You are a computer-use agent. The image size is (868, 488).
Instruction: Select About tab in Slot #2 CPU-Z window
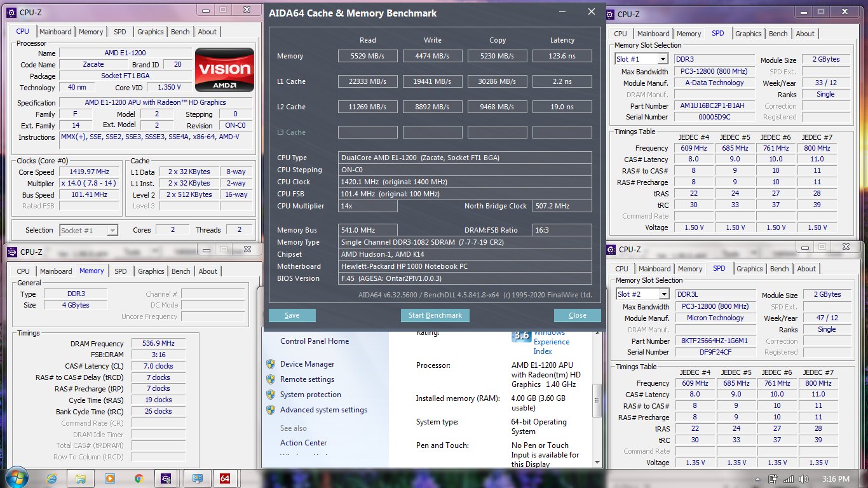pyautogui.click(x=806, y=269)
